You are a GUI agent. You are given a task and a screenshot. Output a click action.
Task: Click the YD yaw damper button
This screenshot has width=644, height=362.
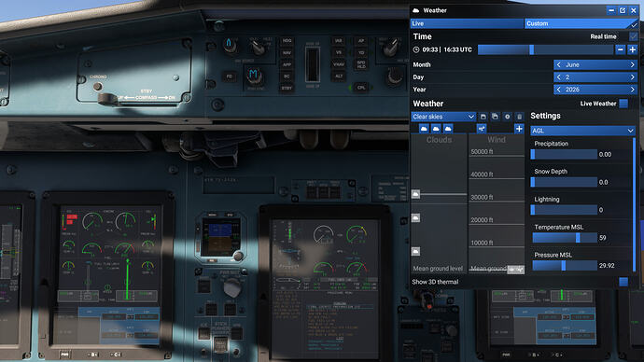point(361,53)
